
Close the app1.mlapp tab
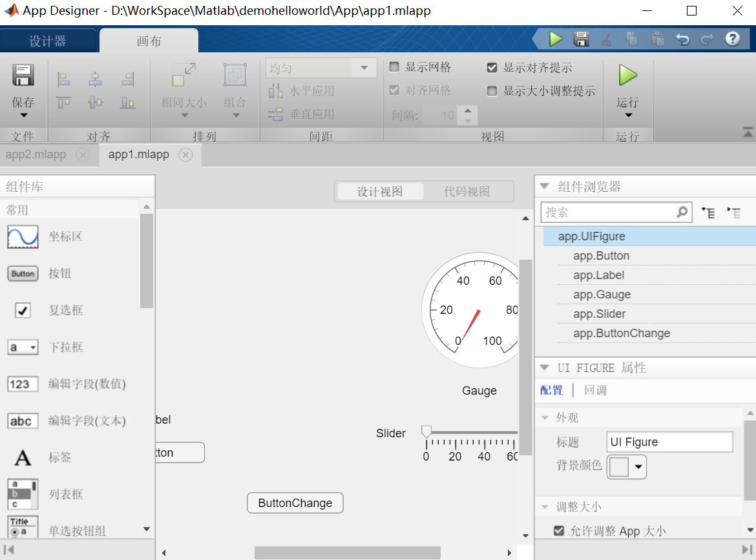185,155
